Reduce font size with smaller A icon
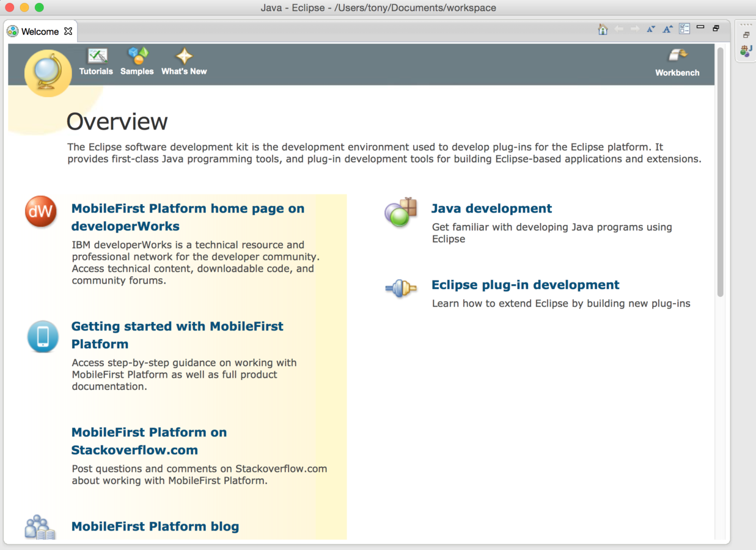The image size is (756, 550). point(651,29)
